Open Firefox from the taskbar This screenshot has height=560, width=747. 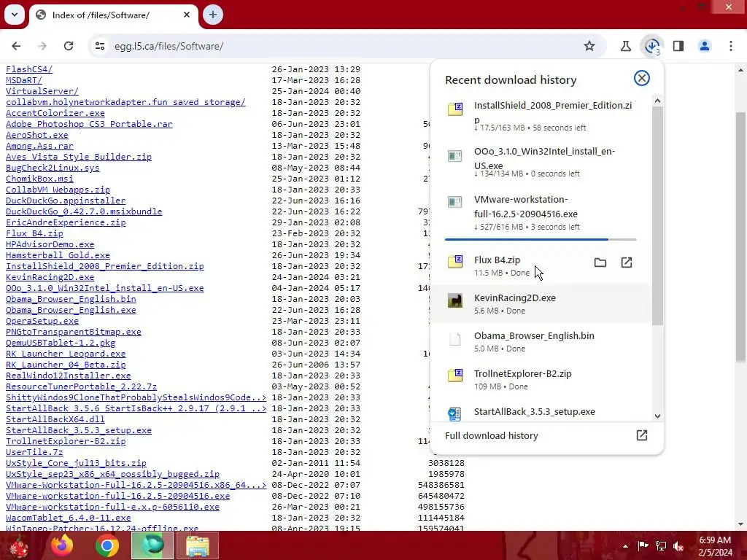coord(63,545)
